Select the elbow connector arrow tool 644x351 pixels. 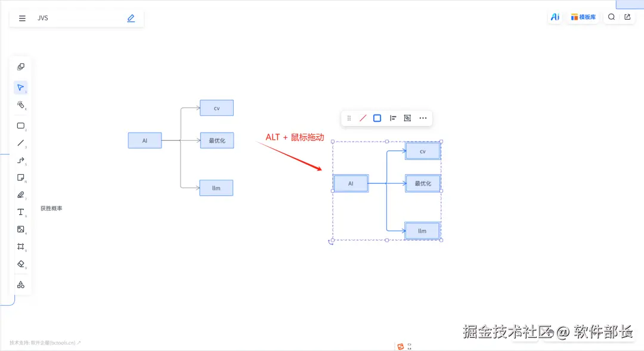(x=20, y=161)
